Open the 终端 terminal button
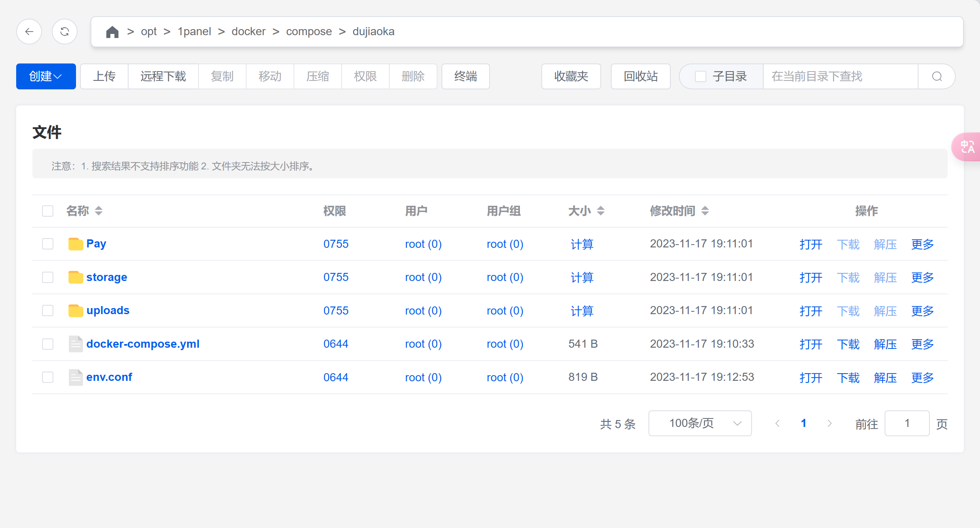Screen dimensions: 980x528 (x=465, y=76)
